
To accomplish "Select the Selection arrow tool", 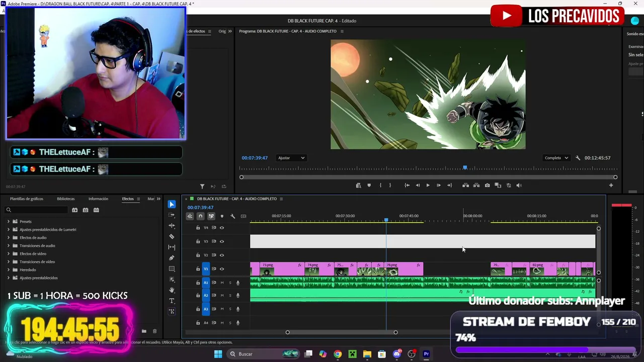I will [x=172, y=204].
